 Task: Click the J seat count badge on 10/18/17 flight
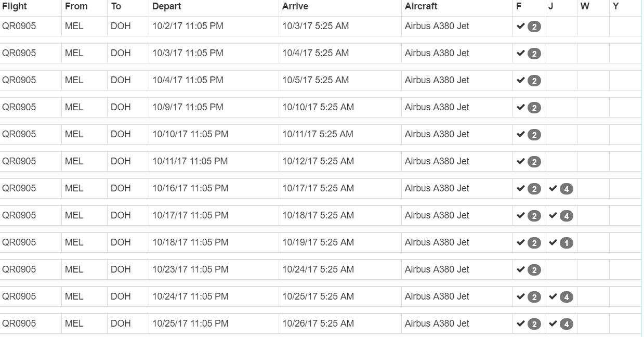click(x=567, y=243)
